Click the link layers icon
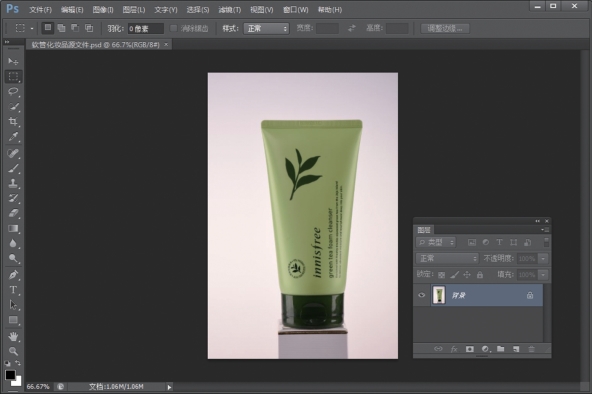The width and height of the screenshot is (592, 394). point(438,349)
